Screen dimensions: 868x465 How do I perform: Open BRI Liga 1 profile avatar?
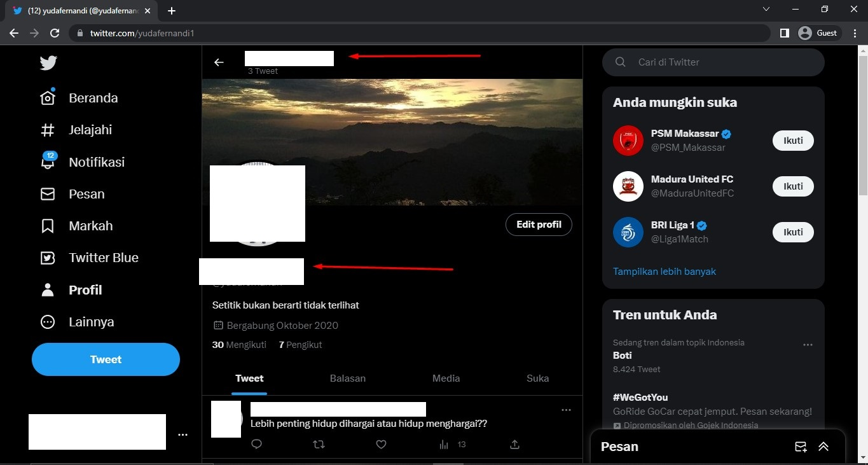point(628,232)
